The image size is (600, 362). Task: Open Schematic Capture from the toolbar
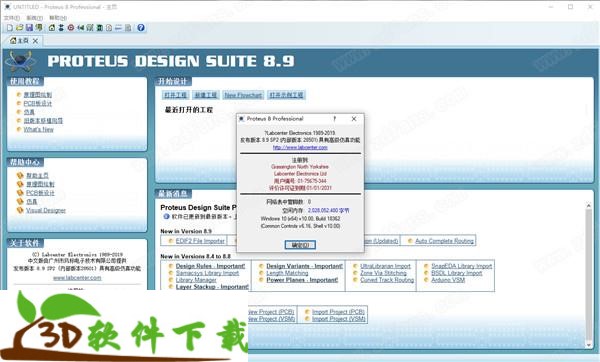61,28
